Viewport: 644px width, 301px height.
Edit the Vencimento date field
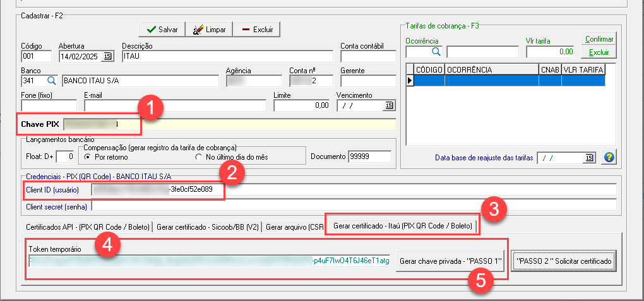(x=360, y=105)
